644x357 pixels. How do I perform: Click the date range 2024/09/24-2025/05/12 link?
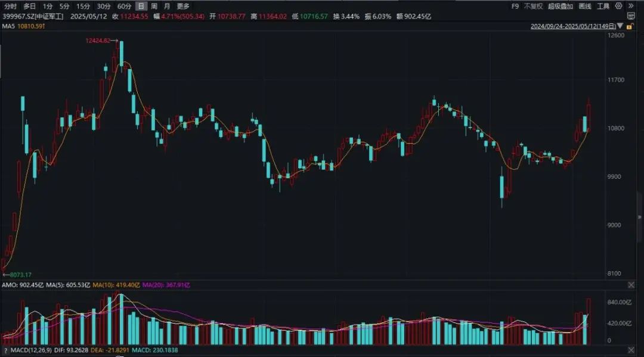(x=574, y=26)
